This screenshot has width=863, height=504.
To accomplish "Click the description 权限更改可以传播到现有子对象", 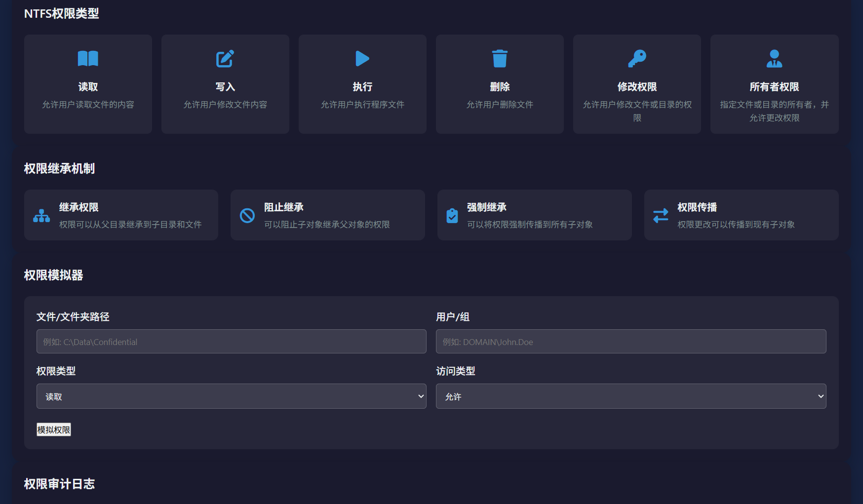I will tap(736, 225).
